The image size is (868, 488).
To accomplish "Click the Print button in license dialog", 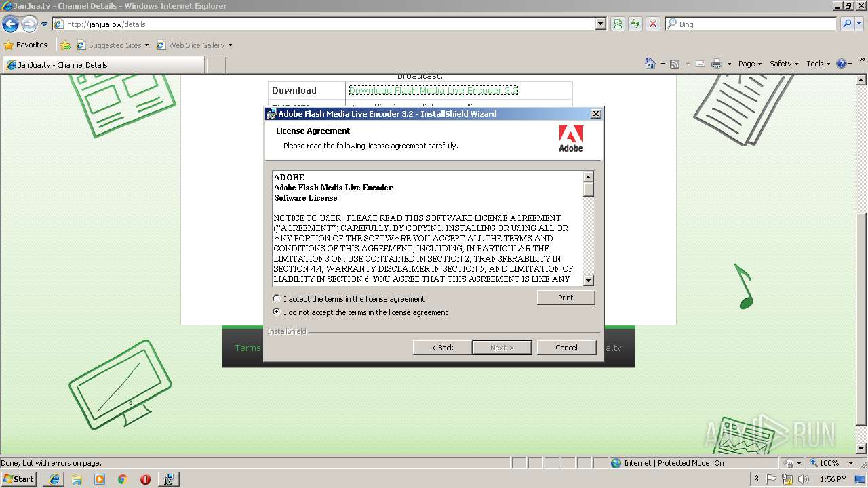I will (566, 298).
